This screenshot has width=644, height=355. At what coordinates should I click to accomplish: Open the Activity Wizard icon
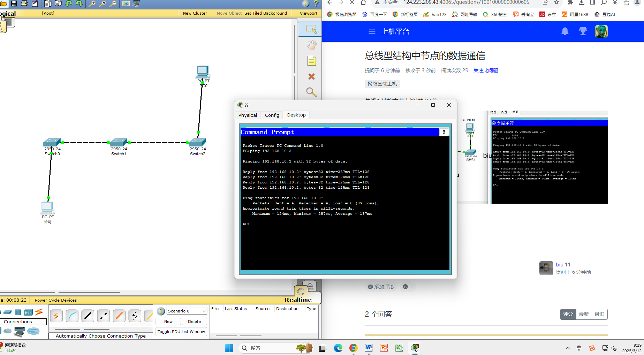click(35, 3)
